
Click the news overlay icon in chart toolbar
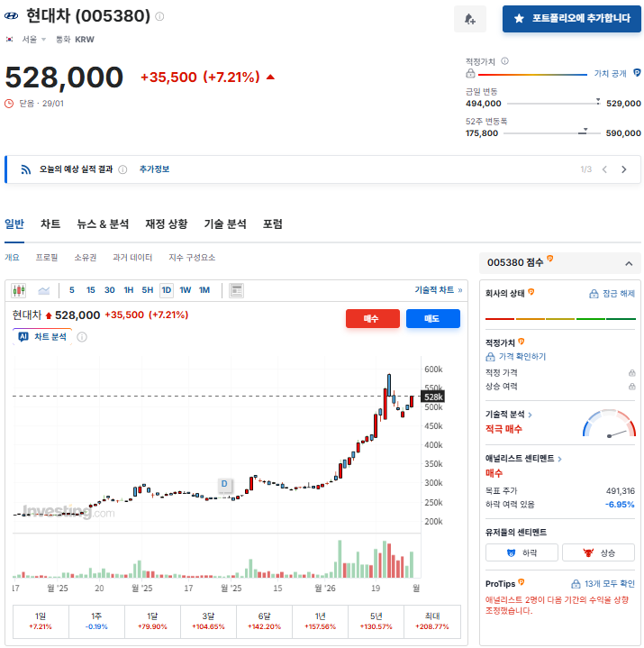[x=236, y=290]
